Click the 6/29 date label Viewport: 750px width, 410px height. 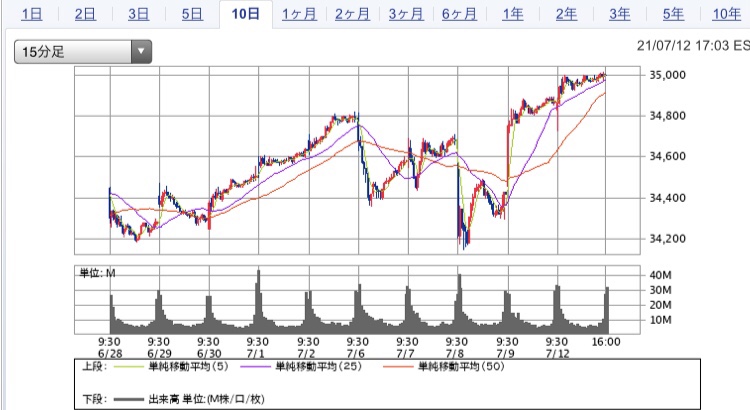159,354
